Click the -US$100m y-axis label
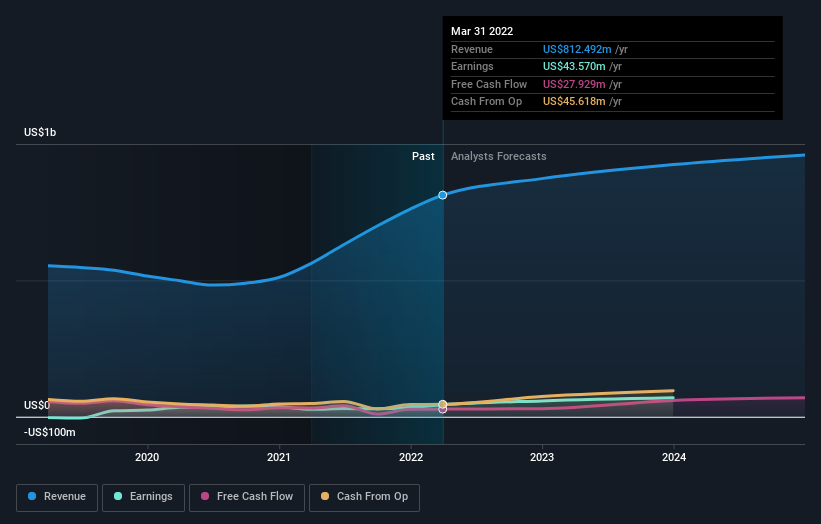This screenshot has height=524, width=821. coord(49,432)
